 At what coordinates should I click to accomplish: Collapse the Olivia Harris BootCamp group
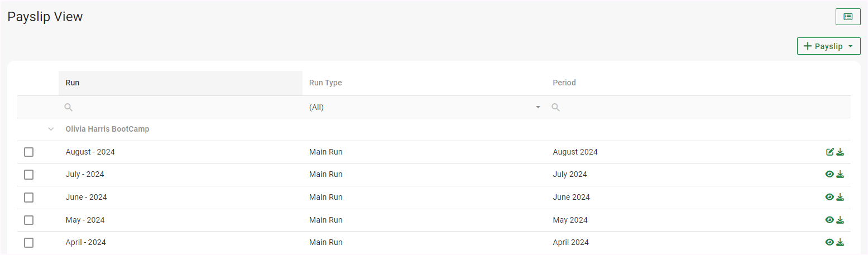(x=51, y=129)
